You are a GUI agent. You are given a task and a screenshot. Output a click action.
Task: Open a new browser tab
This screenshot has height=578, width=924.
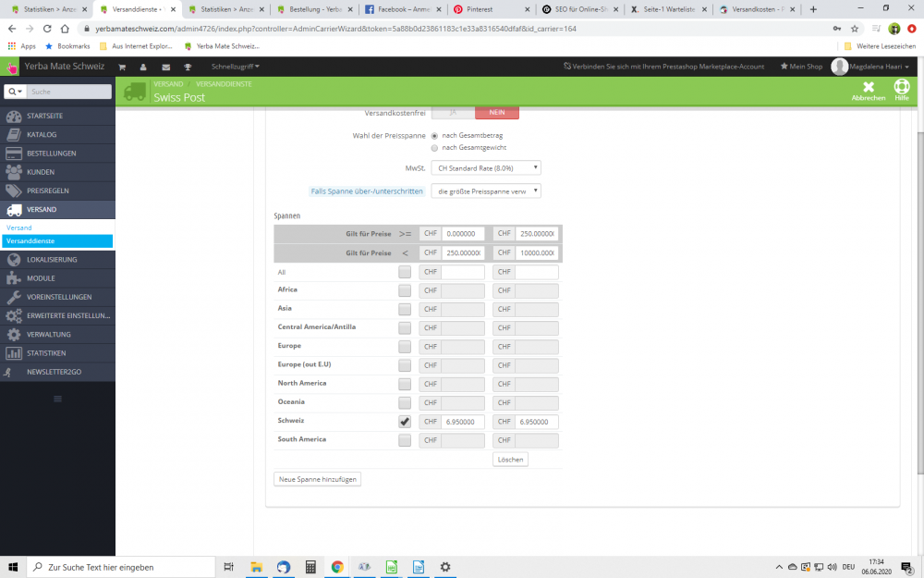point(813,9)
